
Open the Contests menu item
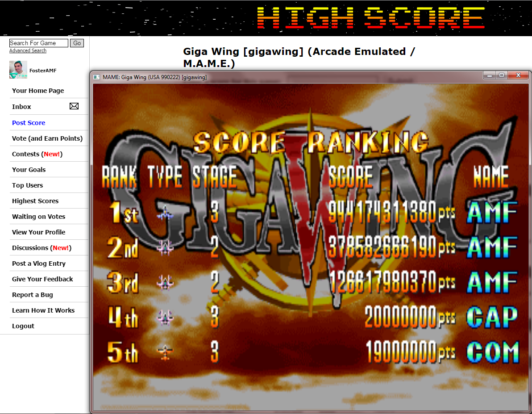(37, 154)
